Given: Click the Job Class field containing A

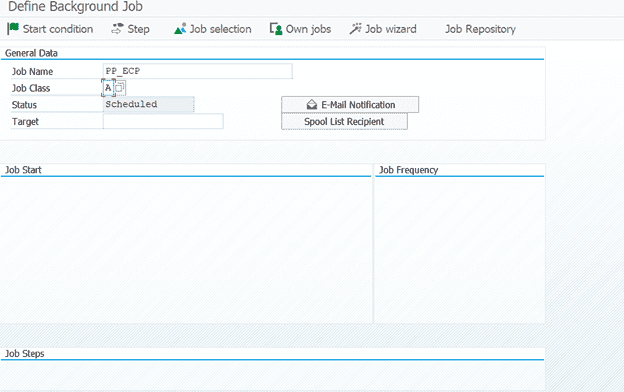Looking at the screenshot, I should (x=108, y=88).
